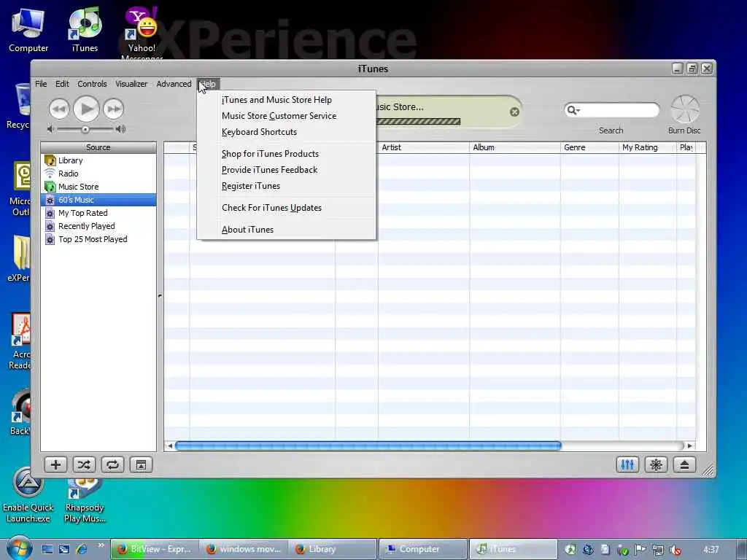Expand the quick launch overflow chevron
Viewport: 747px width, 560px height.
pyautogui.click(x=101, y=545)
